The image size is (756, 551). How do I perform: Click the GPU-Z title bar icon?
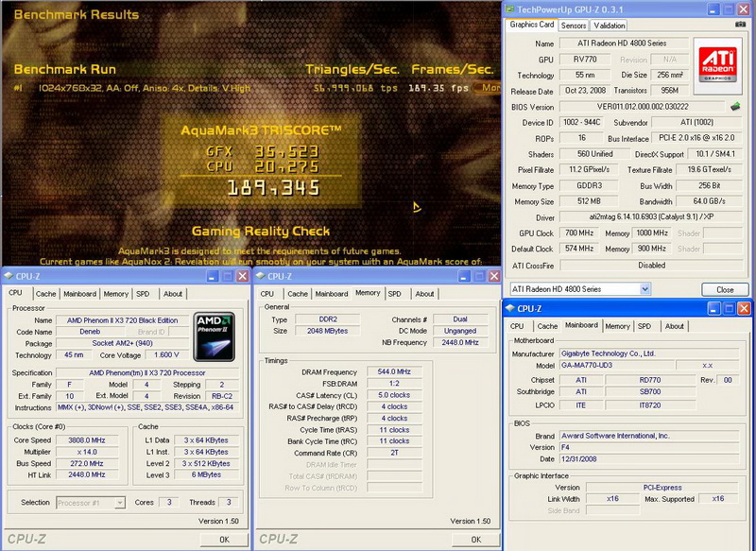(x=509, y=9)
